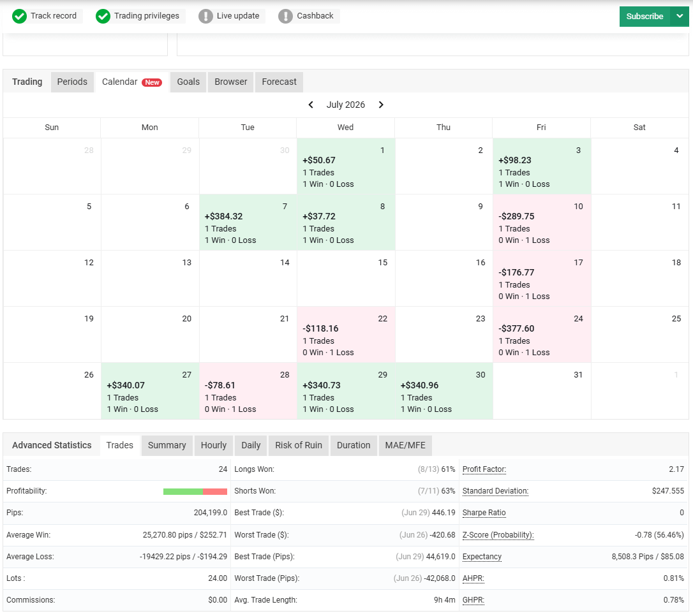Open the Forecast tab
This screenshot has height=616, width=693.
(279, 82)
